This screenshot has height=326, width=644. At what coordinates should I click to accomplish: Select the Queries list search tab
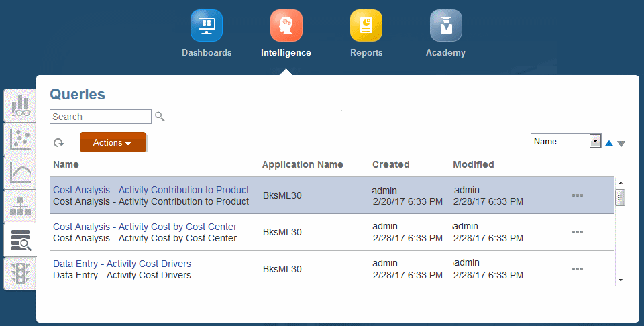(x=20, y=240)
